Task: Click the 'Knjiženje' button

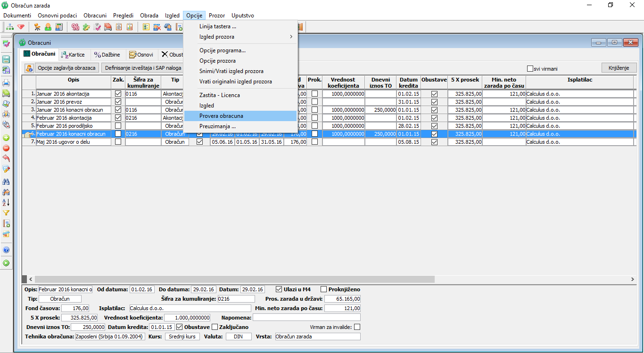Action: click(x=619, y=68)
